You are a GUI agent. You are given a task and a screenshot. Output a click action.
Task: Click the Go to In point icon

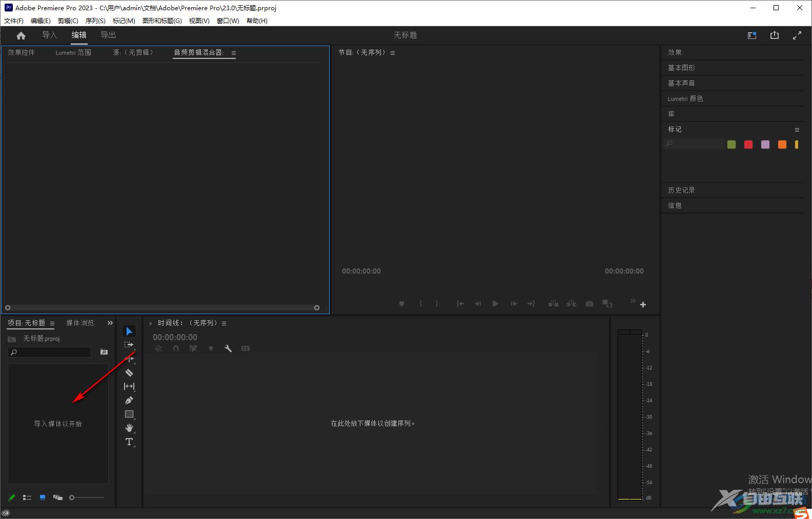pyautogui.click(x=460, y=304)
